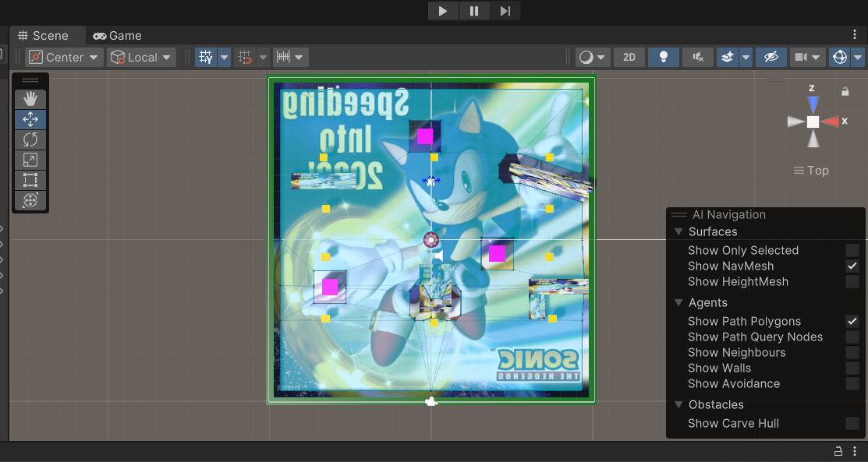868x462 pixels.
Task: Select the Rotate tool
Action: click(30, 139)
